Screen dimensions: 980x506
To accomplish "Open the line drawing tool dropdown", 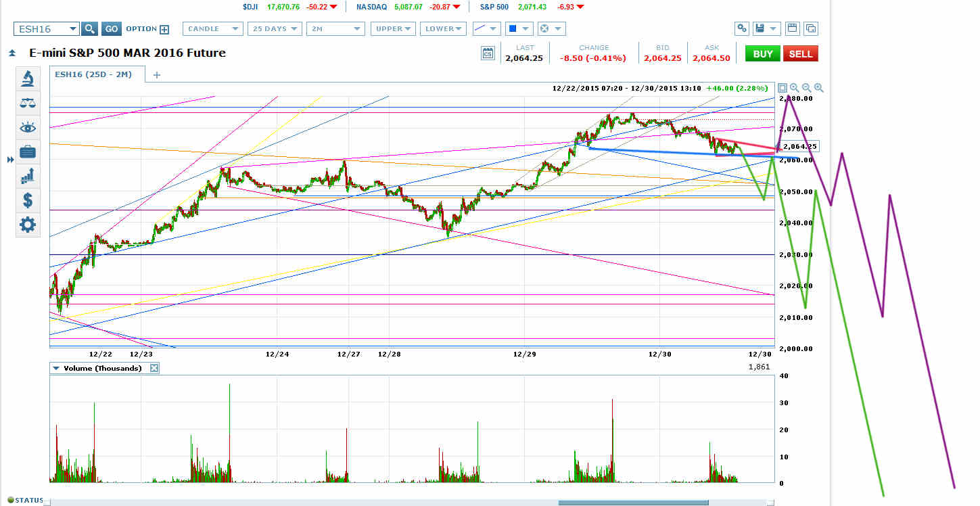I will click(486, 29).
